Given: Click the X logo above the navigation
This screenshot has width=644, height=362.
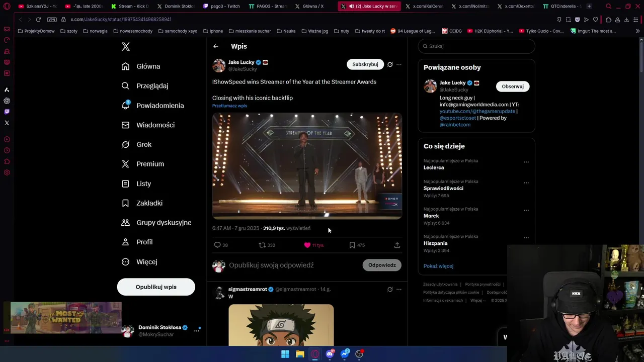Looking at the screenshot, I should pyautogui.click(x=126, y=47).
